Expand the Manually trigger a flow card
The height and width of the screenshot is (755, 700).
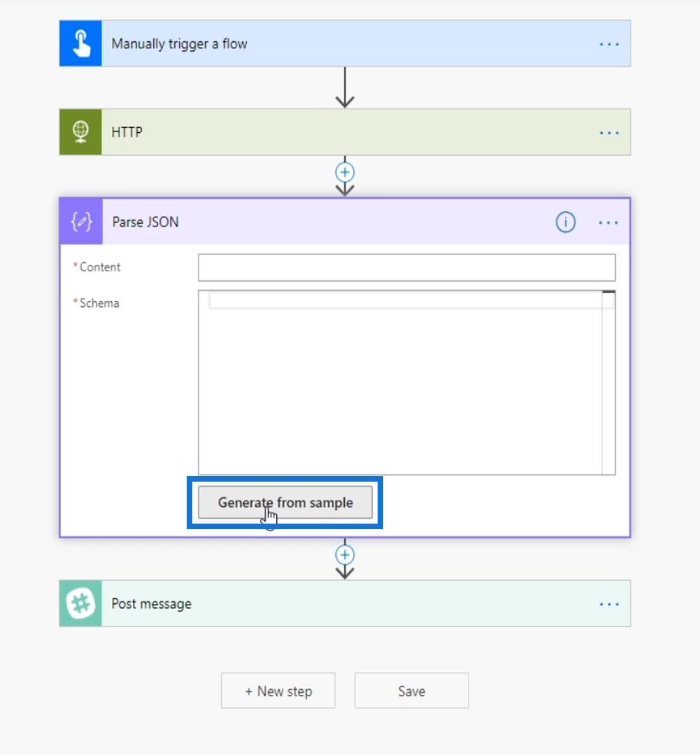click(x=345, y=43)
